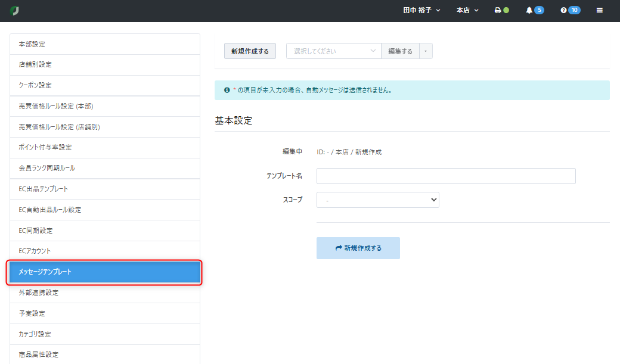This screenshot has height=364, width=620.
Task: Open the 選択してください template dropdown
Action: pyautogui.click(x=333, y=51)
